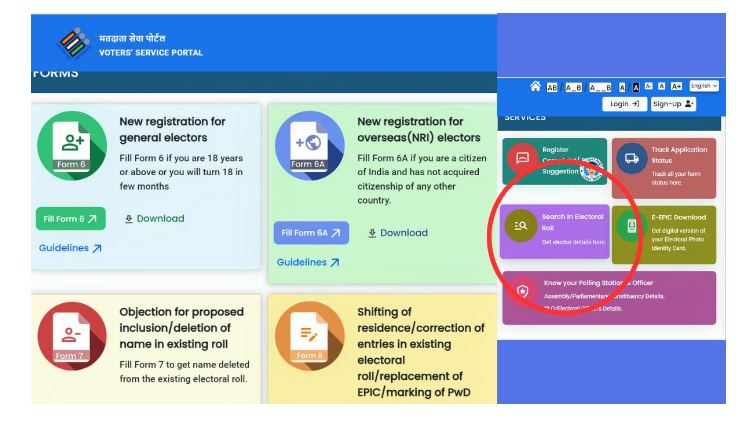Download Form 6A for overseas electors
The height and width of the screenshot is (424, 742).
(x=397, y=233)
